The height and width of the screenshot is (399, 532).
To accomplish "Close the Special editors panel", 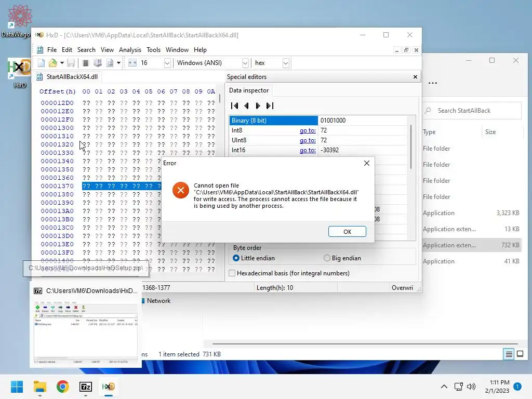I will [x=415, y=77].
